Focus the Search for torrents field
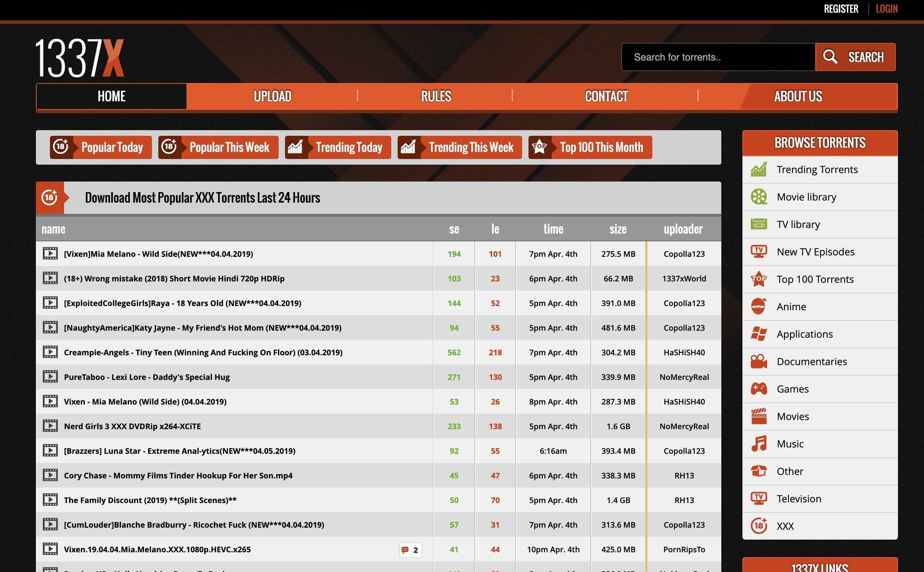Screen dimensions: 924x572 click(x=718, y=57)
